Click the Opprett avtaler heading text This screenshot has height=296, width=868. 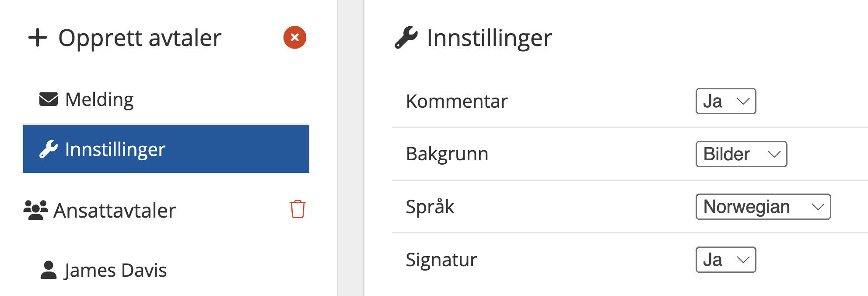140,38
